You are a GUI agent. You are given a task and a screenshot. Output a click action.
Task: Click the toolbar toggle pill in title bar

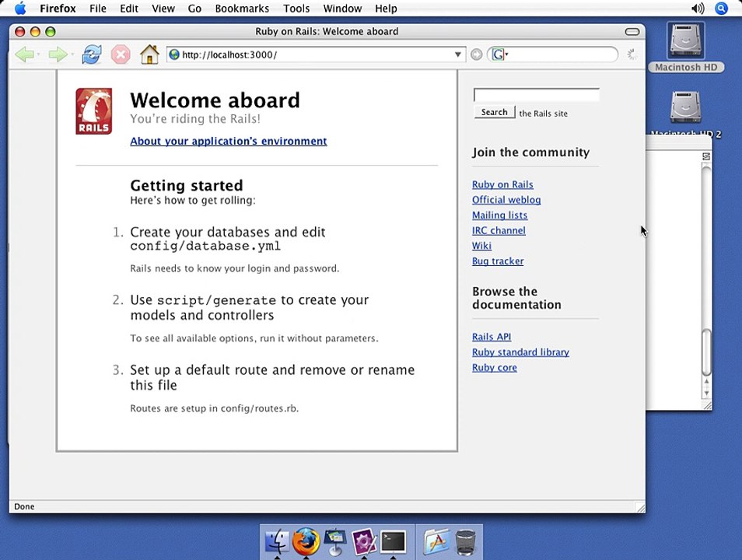[x=632, y=32]
